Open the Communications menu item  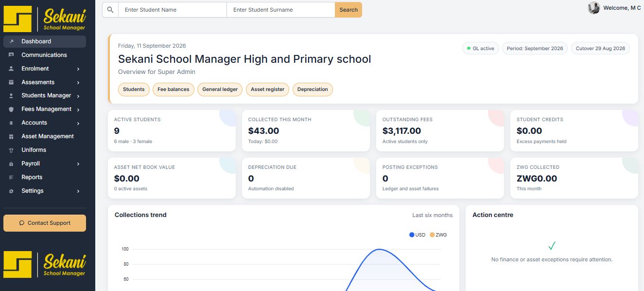(x=45, y=55)
